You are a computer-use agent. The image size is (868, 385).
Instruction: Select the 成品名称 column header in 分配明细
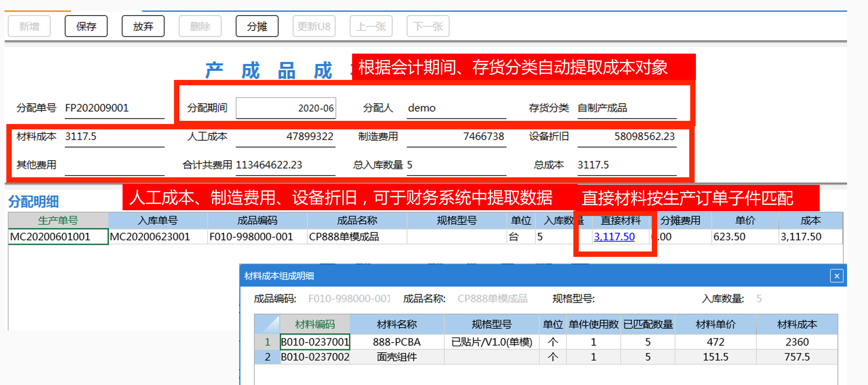[357, 221]
